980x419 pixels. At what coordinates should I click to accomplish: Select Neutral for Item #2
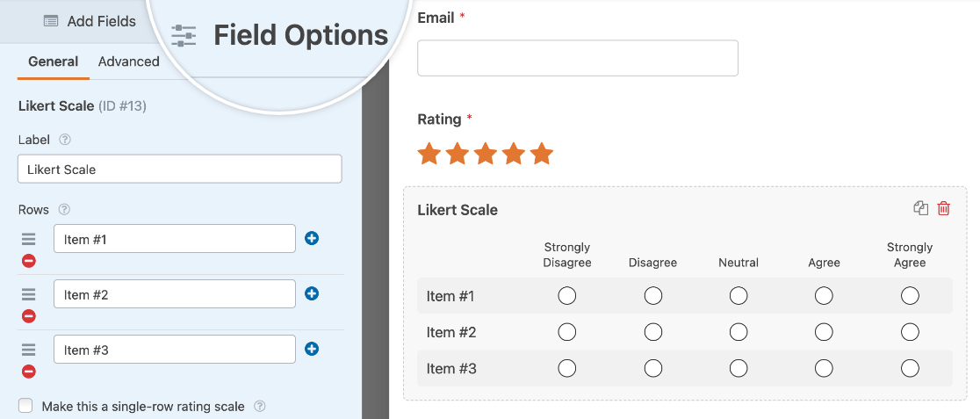pos(739,332)
